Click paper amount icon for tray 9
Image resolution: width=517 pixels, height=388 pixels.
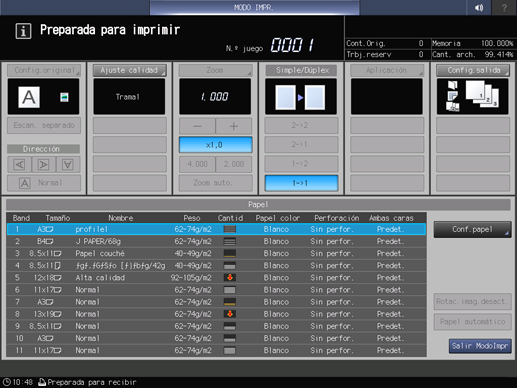click(x=230, y=326)
